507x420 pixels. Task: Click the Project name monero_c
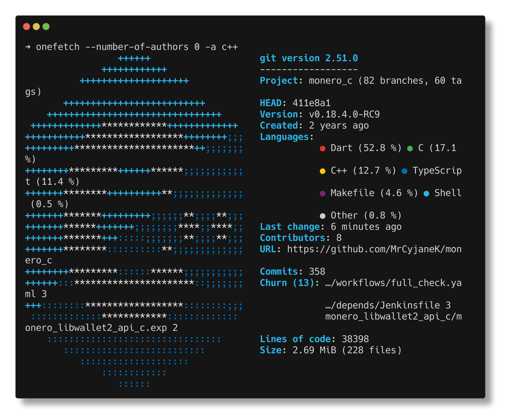331,81
